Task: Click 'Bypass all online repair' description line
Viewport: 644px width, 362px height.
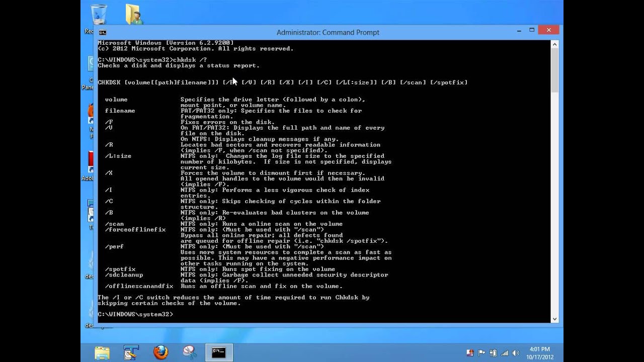Action: (262, 235)
